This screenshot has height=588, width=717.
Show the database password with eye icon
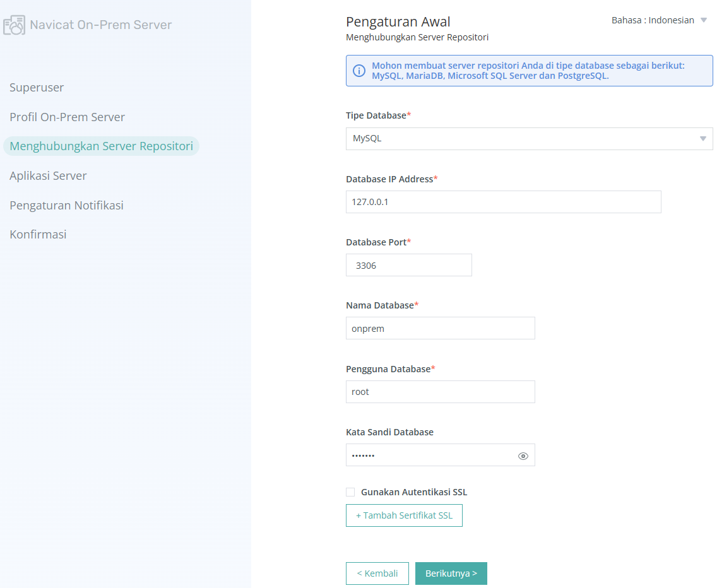523,456
